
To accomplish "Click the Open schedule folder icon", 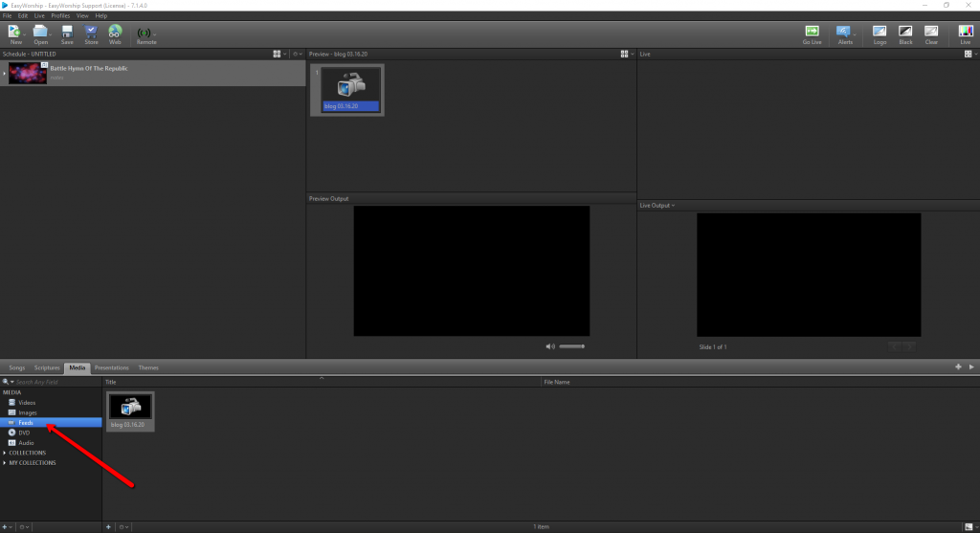I will pos(40,32).
